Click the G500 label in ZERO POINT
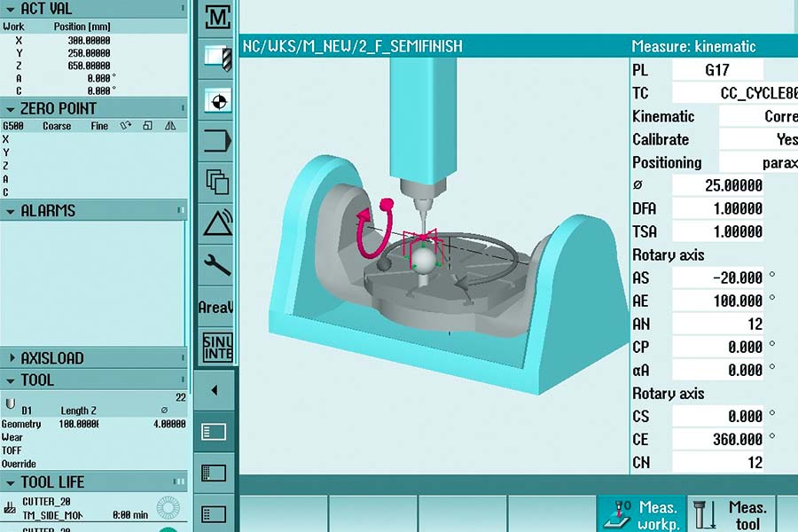 pyautogui.click(x=13, y=126)
